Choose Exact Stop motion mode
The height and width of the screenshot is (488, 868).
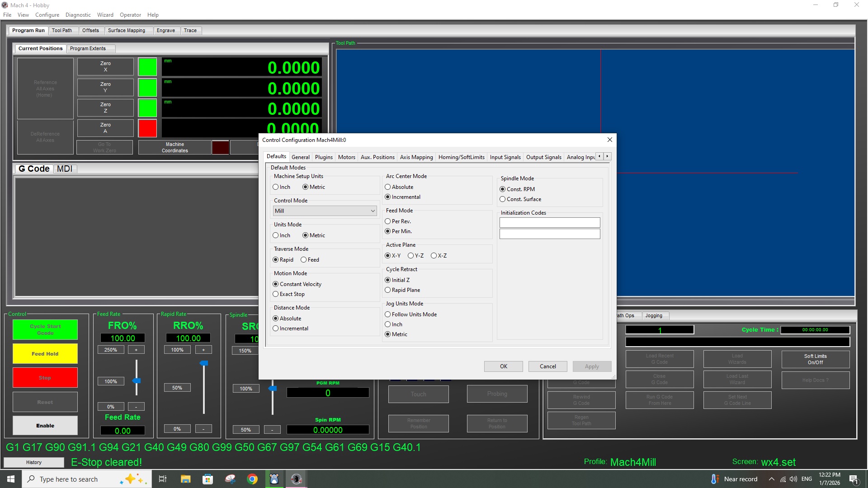click(x=276, y=294)
